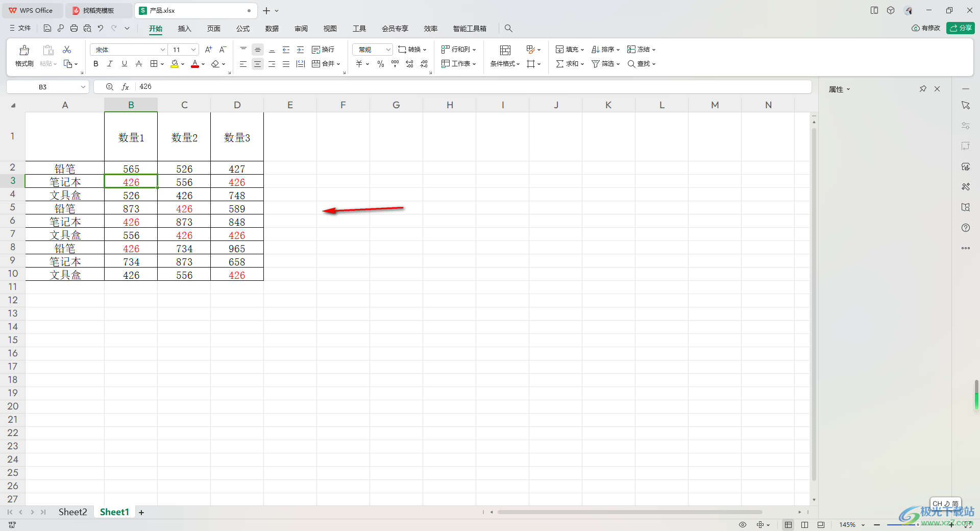980x531 pixels.
Task: Click the help question mark sidebar icon
Action: pyautogui.click(x=966, y=228)
